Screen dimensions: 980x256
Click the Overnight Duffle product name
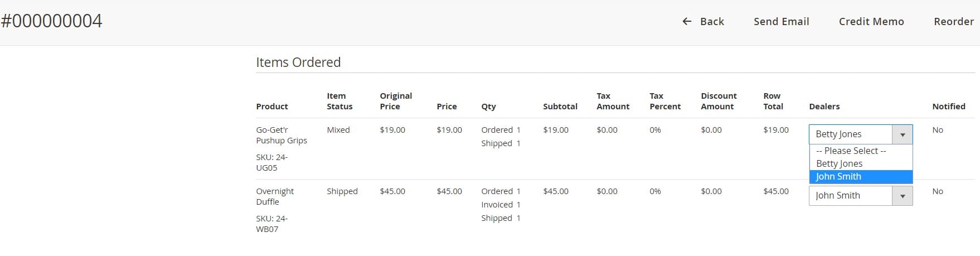(275, 196)
